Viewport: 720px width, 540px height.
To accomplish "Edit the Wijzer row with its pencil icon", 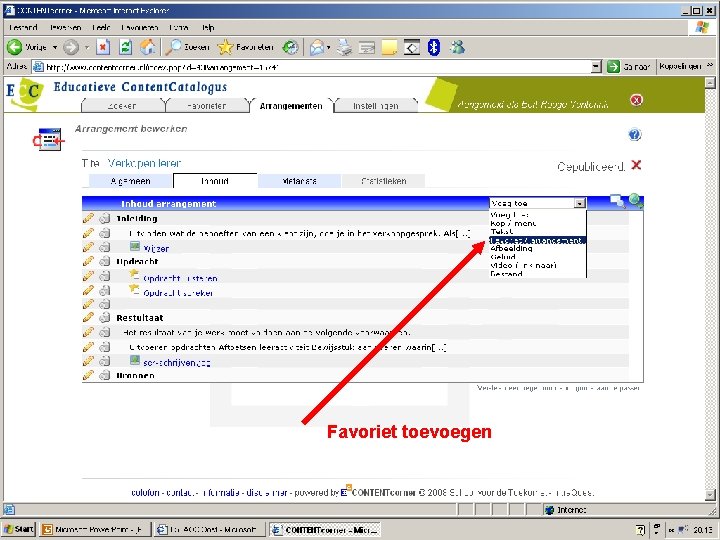I will tap(88, 248).
